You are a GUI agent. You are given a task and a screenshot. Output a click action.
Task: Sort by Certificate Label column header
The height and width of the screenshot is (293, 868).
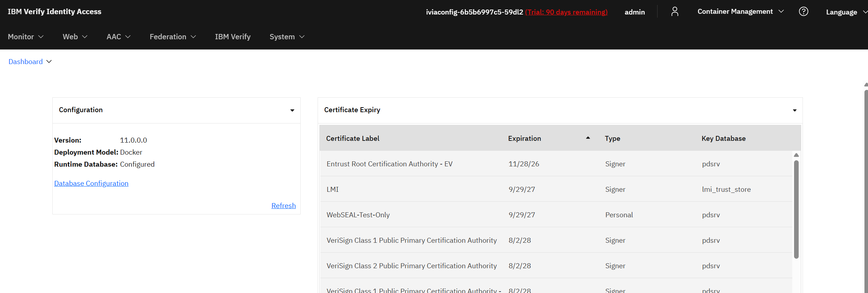pos(353,138)
